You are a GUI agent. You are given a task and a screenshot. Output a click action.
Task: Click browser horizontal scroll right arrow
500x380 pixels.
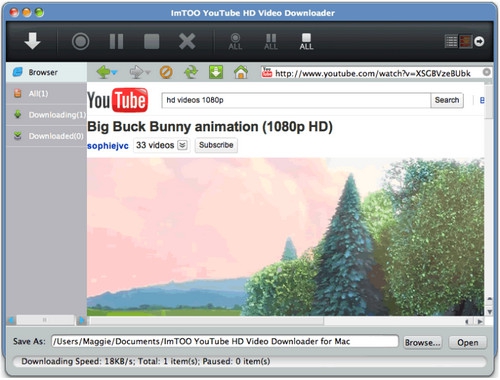tap(480, 322)
